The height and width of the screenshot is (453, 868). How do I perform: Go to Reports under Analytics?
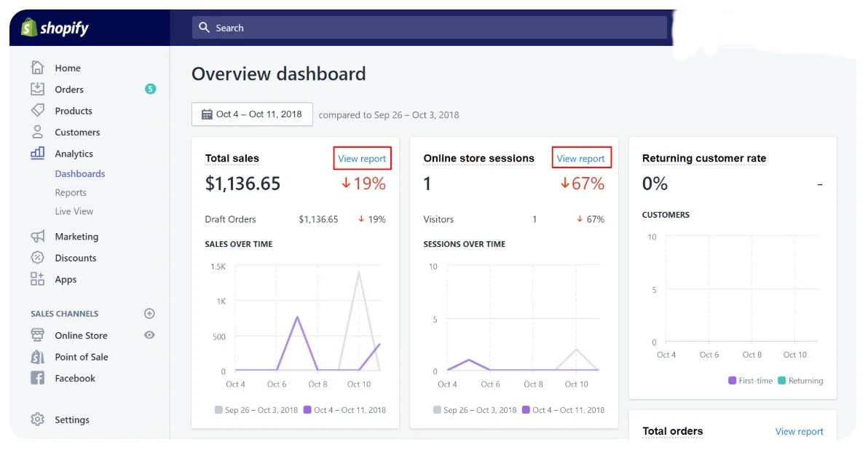point(71,192)
